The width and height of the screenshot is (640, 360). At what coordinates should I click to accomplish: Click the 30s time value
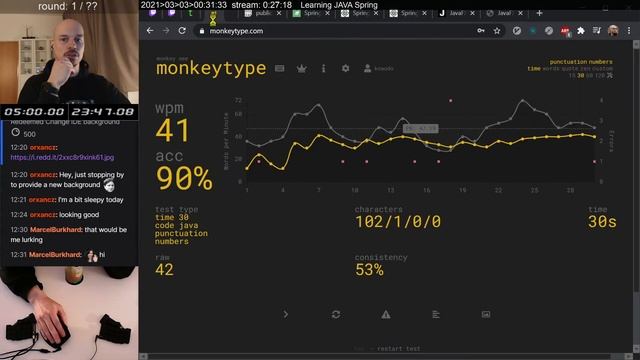[x=602, y=222]
